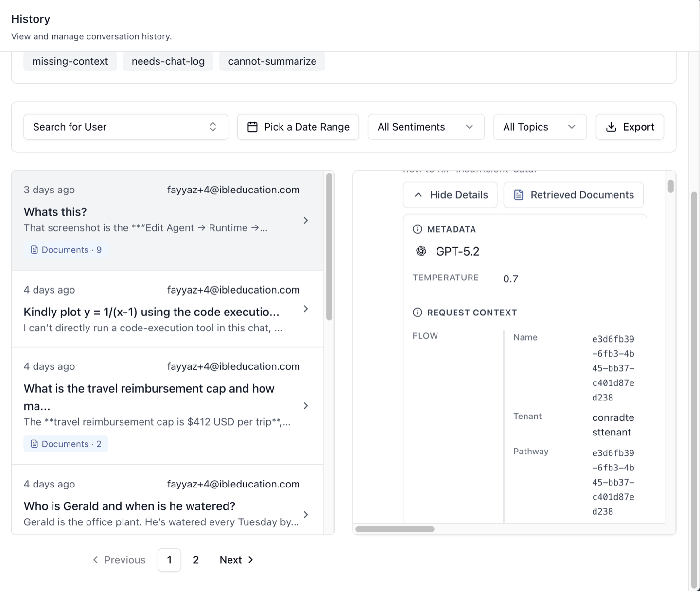Click the tenant value conradtesttenant
The image size is (700, 591).
pyautogui.click(x=613, y=425)
